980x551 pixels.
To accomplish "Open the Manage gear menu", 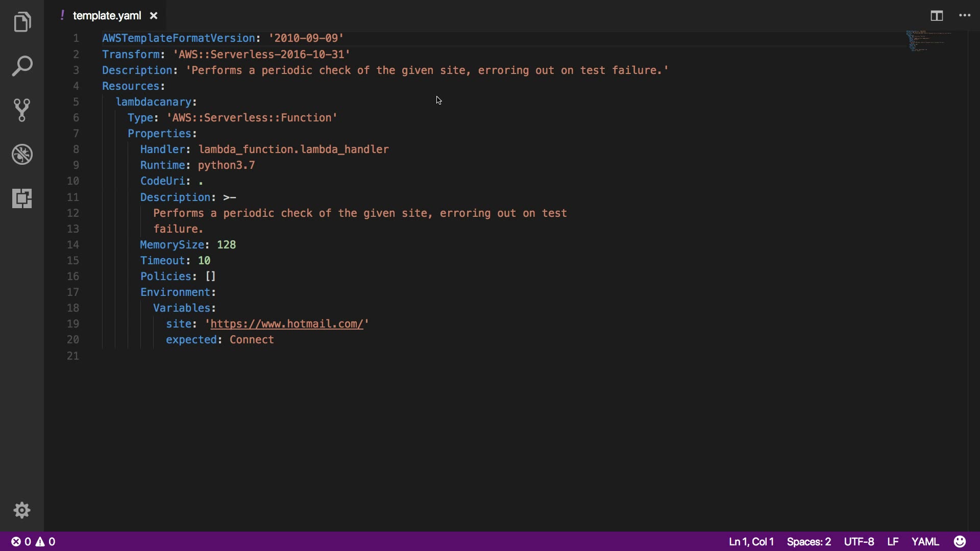I will pyautogui.click(x=22, y=510).
